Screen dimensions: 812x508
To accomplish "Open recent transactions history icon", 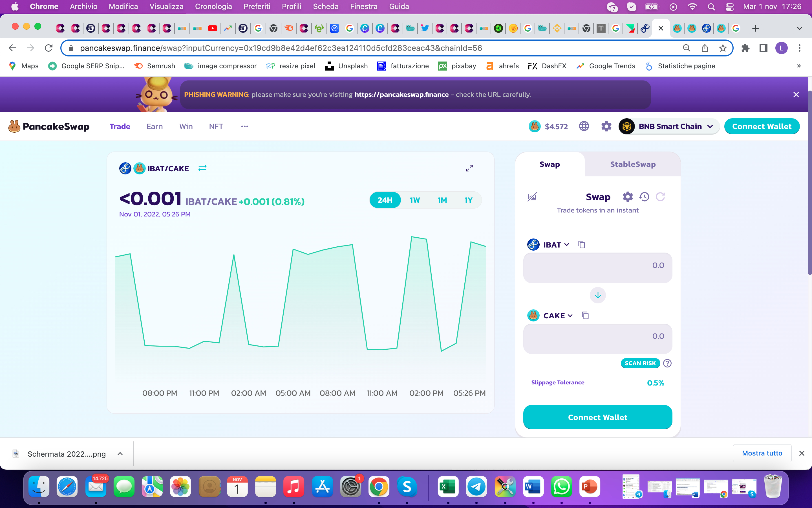I will 644,197.
